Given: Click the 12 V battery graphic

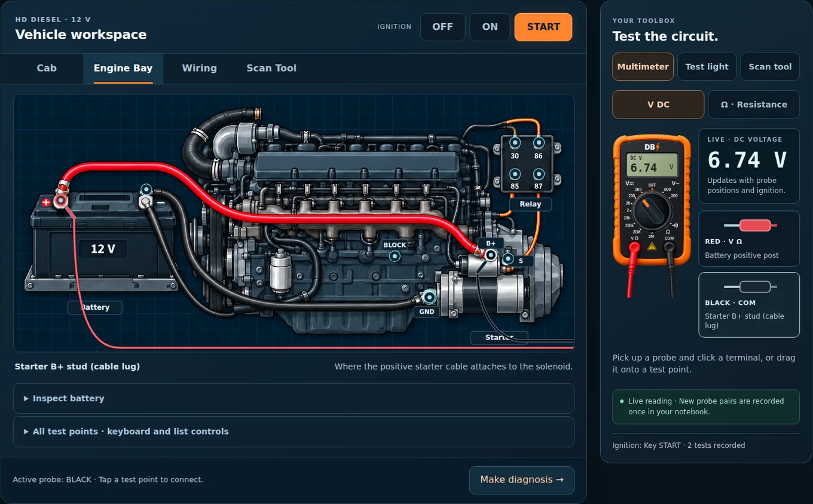Looking at the screenshot, I should pyautogui.click(x=103, y=249).
